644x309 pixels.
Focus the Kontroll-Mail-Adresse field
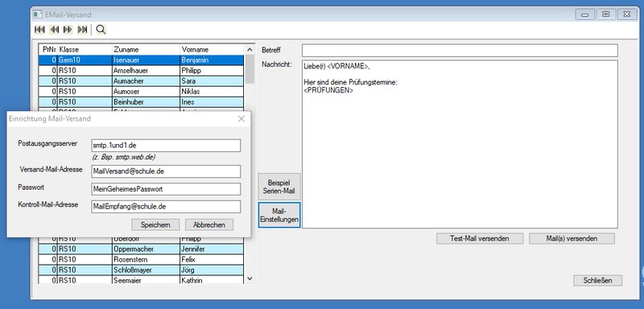(166, 207)
